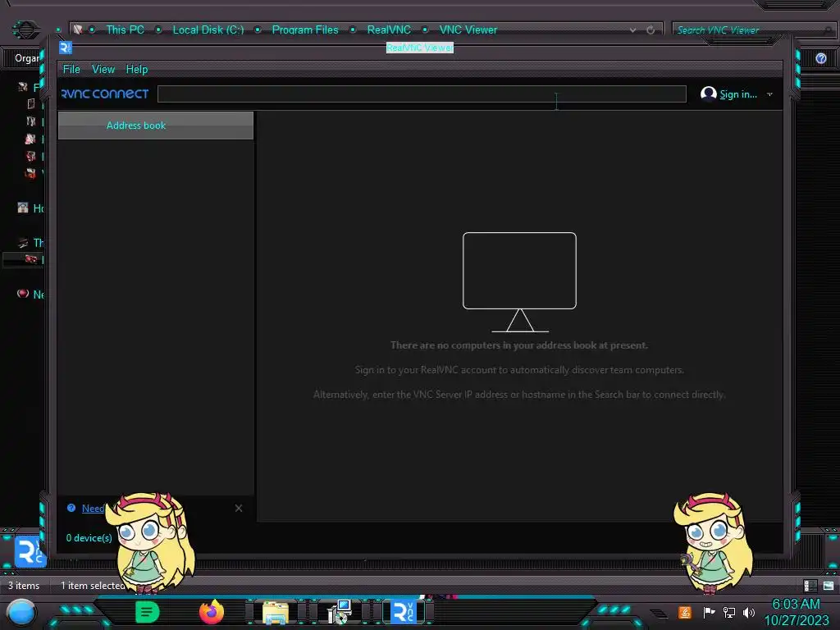This screenshot has width=840, height=630.
Task: Click the Explorer back navigation emblem
Action: 25,30
